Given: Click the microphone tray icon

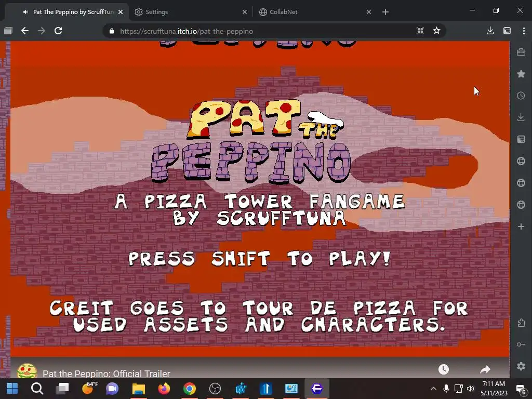Looking at the screenshot, I should click(446, 389).
